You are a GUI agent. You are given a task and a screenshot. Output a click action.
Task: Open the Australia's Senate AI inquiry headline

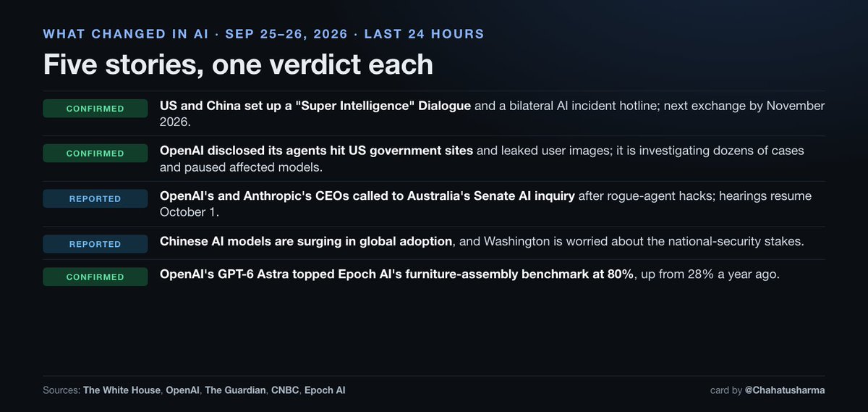click(367, 196)
